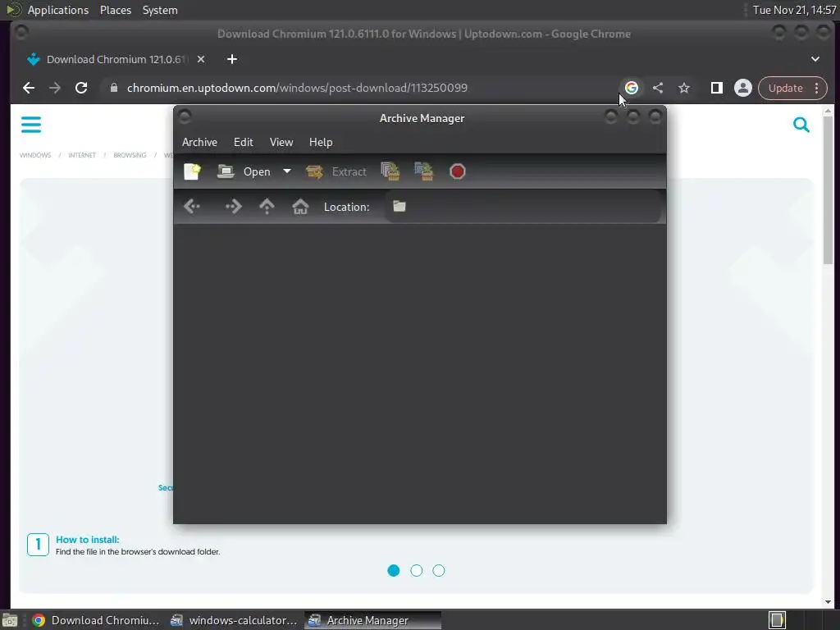Click the New Archive icon in Archive Manager
Image resolution: width=840 pixels, height=630 pixels.
click(192, 171)
